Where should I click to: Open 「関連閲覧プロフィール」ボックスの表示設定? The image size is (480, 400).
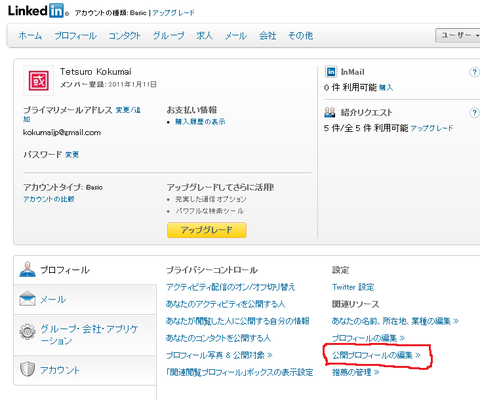coord(239,372)
